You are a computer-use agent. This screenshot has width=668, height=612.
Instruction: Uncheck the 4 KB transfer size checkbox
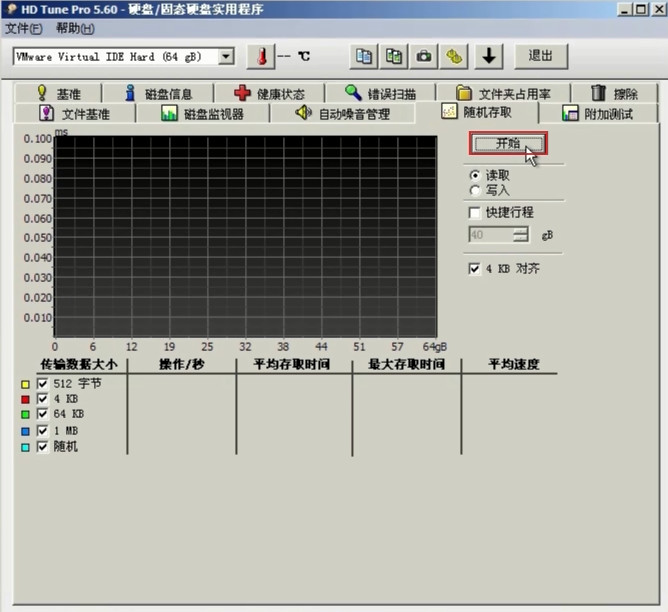pos(42,399)
